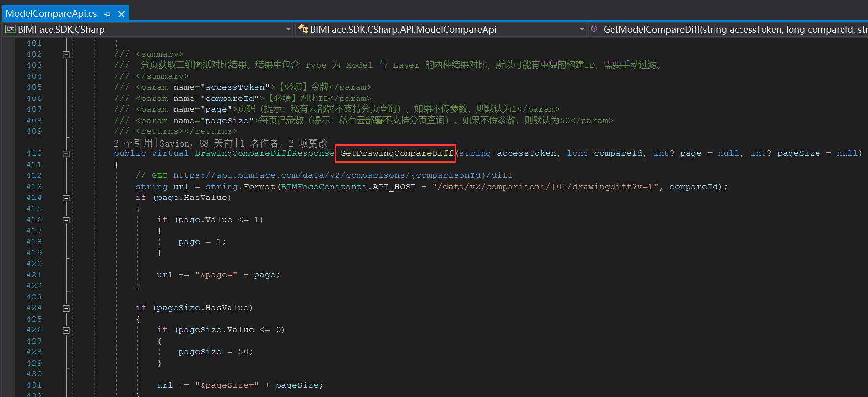Click the C# project icon beside BIMFace.SDK.CSharp

click(x=10, y=29)
